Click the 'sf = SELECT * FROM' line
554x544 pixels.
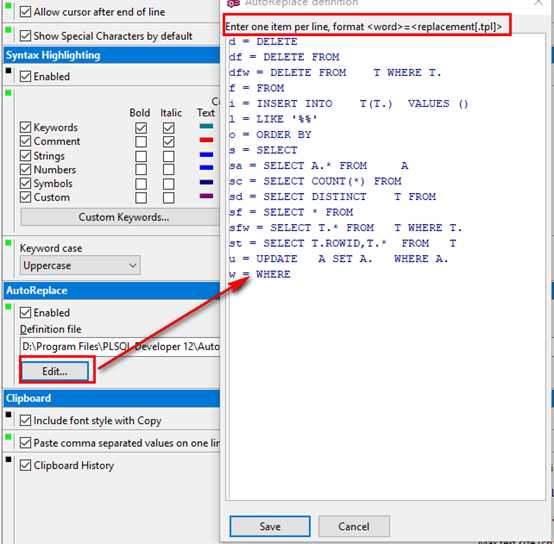point(291,212)
